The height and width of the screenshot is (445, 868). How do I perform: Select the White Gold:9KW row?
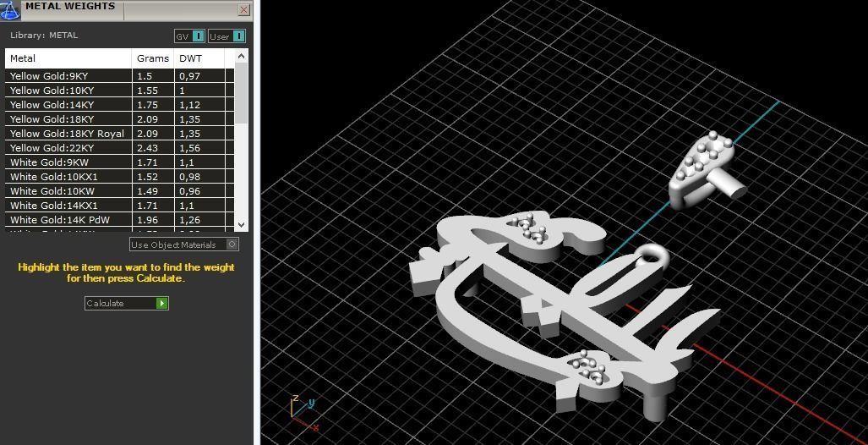[119, 162]
